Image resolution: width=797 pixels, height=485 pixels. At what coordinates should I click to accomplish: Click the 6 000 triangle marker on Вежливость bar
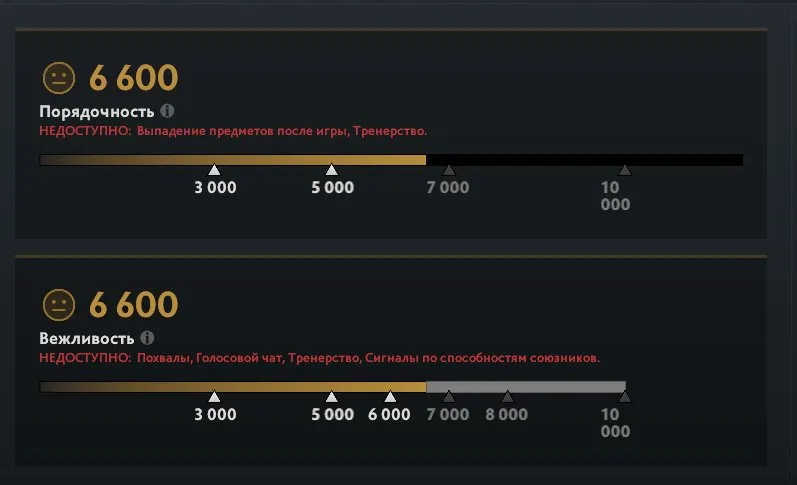390,397
